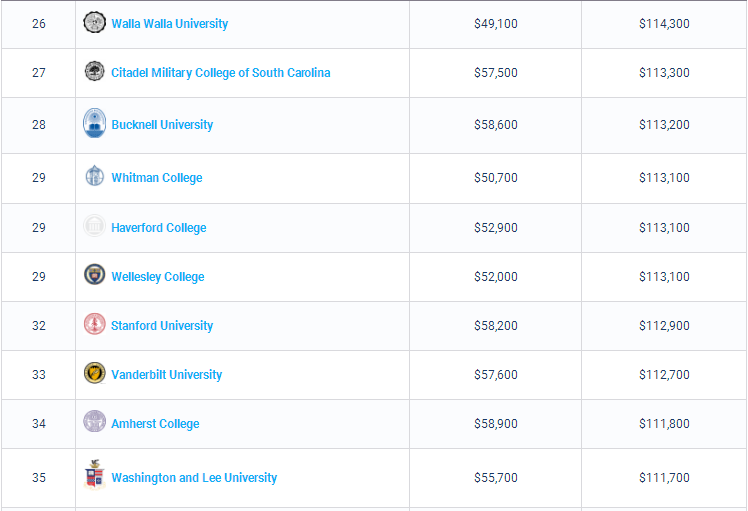748x511 pixels.
Task: Click the Whitman College logo icon
Action: pos(94,176)
